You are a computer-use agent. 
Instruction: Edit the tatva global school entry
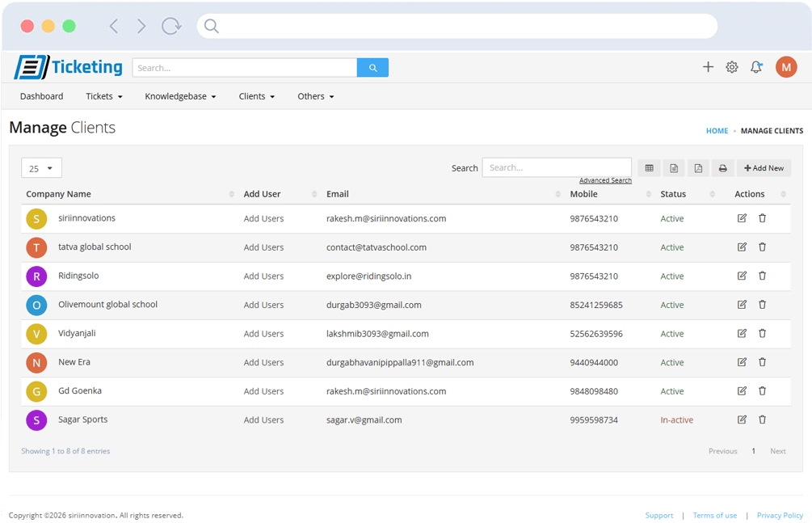point(742,247)
